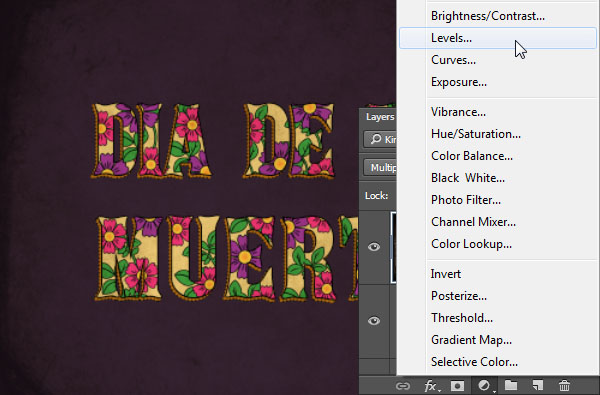This screenshot has width=600, height=395.
Task: Click the selected layer thumbnail
Action: coord(393,247)
